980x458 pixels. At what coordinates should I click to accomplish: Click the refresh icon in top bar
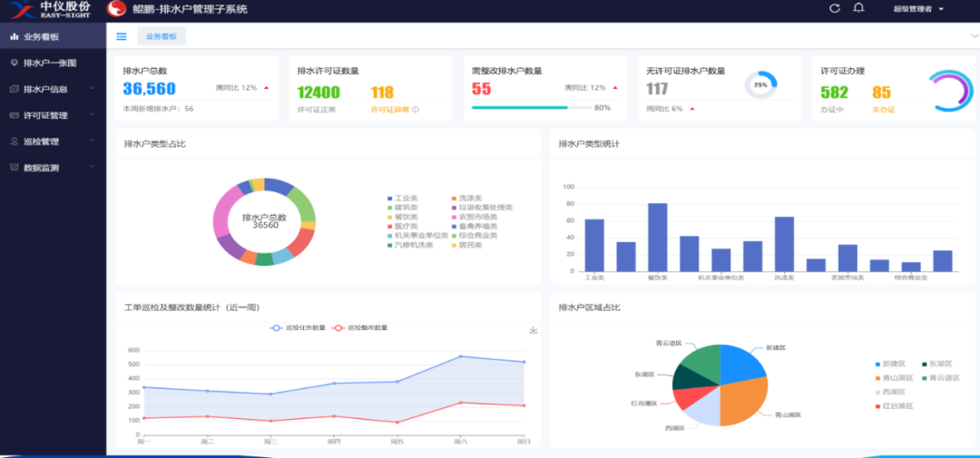pyautogui.click(x=835, y=9)
